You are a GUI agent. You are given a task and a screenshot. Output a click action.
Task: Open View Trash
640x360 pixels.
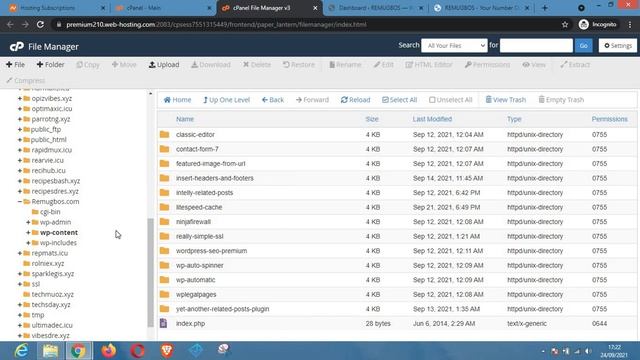(506, 100)
